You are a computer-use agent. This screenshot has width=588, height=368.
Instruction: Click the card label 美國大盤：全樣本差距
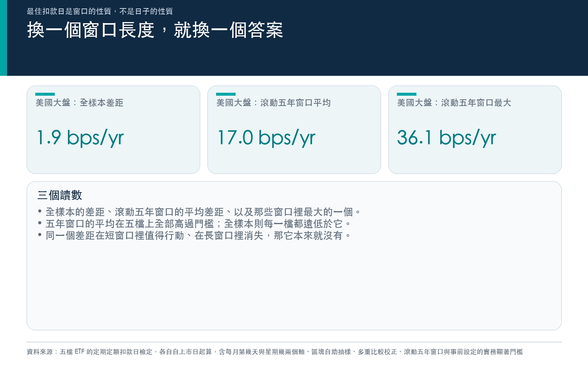[79, 103]
